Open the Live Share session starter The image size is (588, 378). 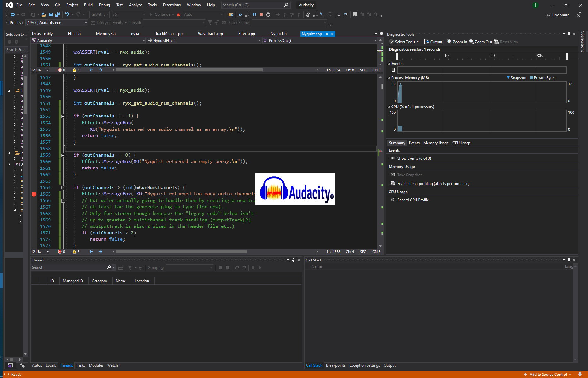[x=557, y=15]
